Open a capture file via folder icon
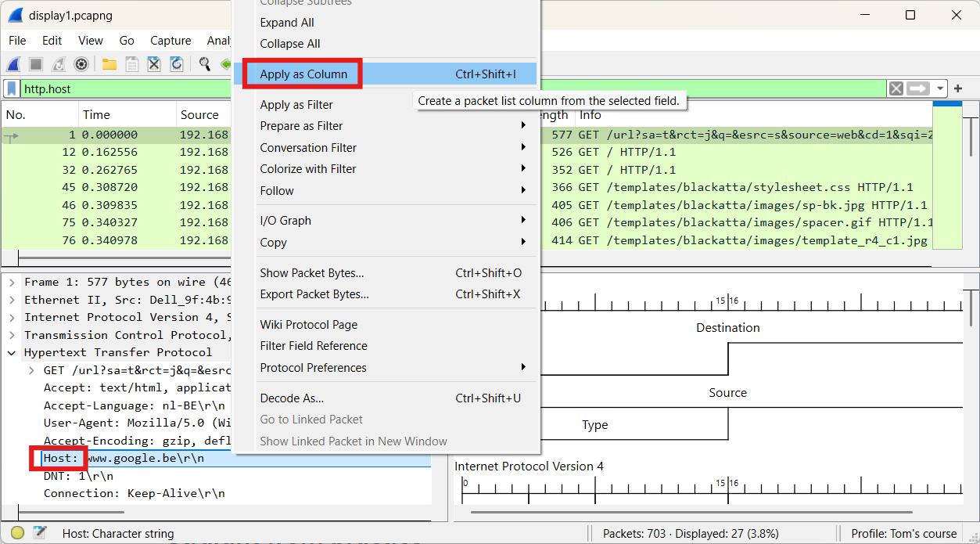Viewport: 980px width, 544px height. 109,64
